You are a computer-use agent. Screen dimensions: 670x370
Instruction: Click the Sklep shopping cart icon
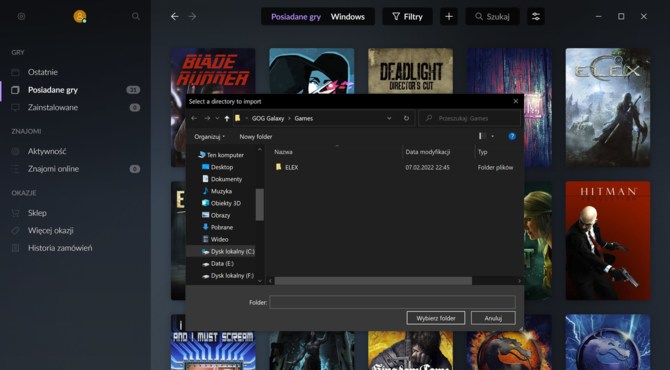tap(15, 213)
